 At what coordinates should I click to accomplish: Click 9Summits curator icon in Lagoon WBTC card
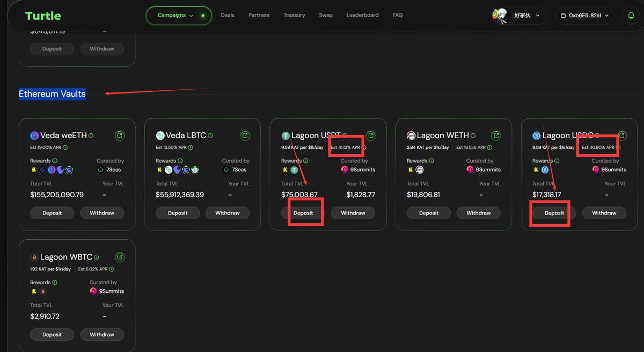pyautogui.click(x=94, y=291)
